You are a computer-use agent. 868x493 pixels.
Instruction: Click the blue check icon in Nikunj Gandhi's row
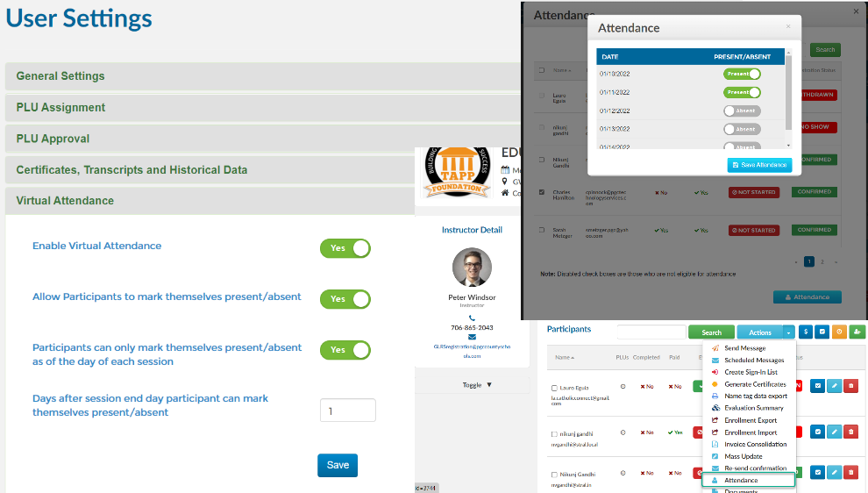tap(818, 473)
